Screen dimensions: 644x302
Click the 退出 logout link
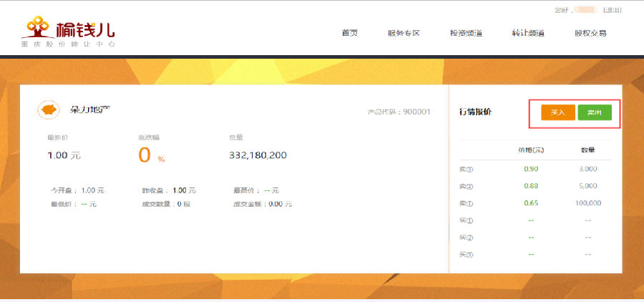tap(613, 10)
